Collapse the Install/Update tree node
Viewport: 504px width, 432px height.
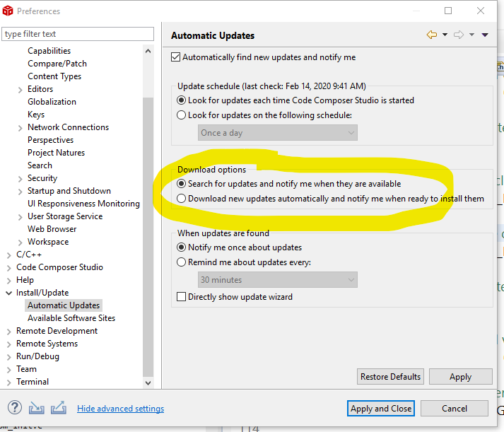(8, 293)
